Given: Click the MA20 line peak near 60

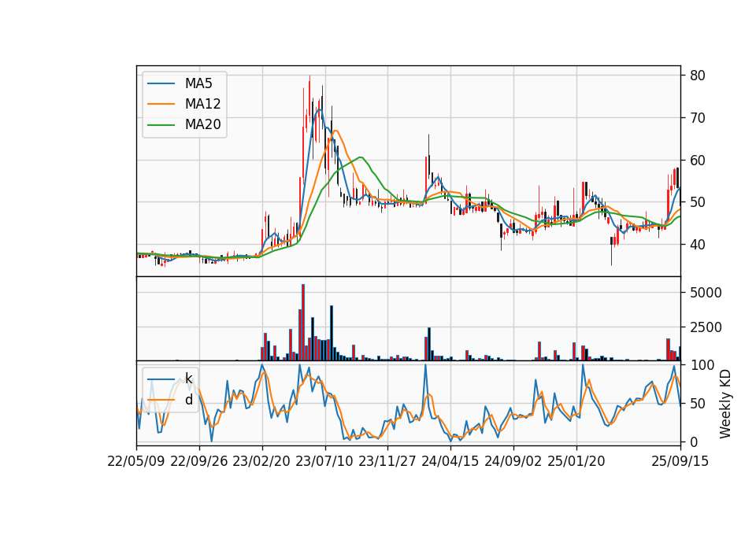Looking at the screenshot, I should (x=361, y=157).
